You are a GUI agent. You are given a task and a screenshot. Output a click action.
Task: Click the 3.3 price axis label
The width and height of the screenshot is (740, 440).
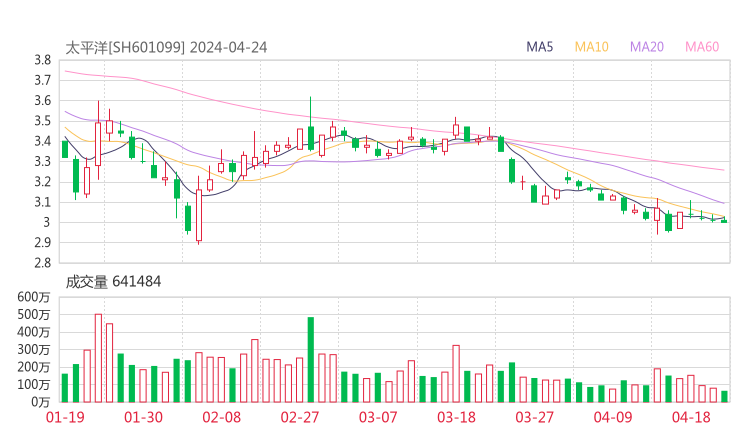tap(42, 161)
